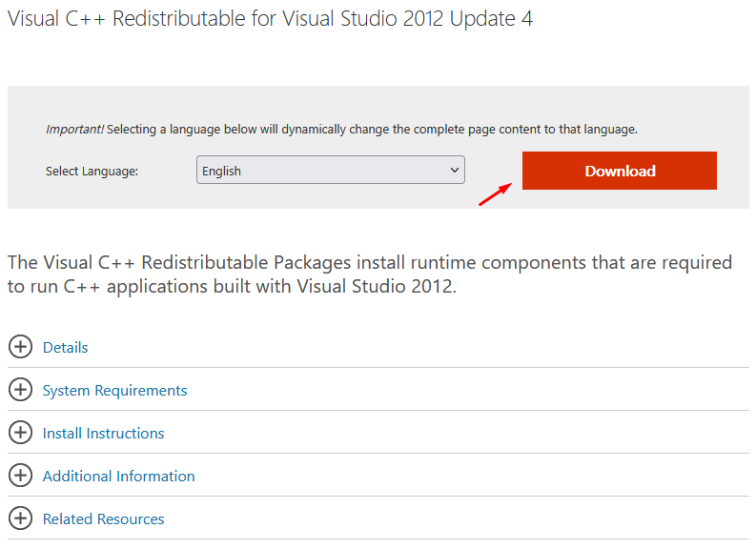Click the plus icon beside Related Resources
The height and width of the screenshot is (549, 756).
pos(20,518)
